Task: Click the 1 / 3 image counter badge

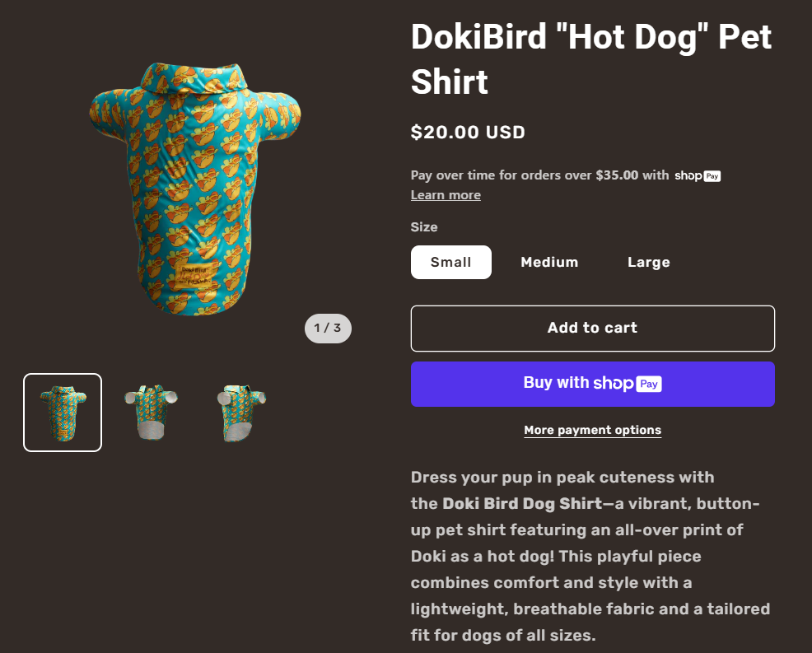Action: (328, 329)
